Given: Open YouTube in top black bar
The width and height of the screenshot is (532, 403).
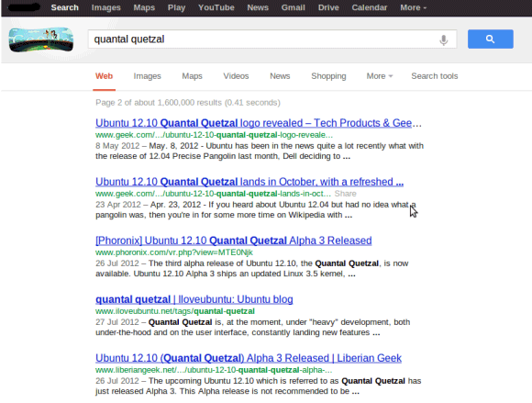Looking at the screenshot, I should [216, 7].
